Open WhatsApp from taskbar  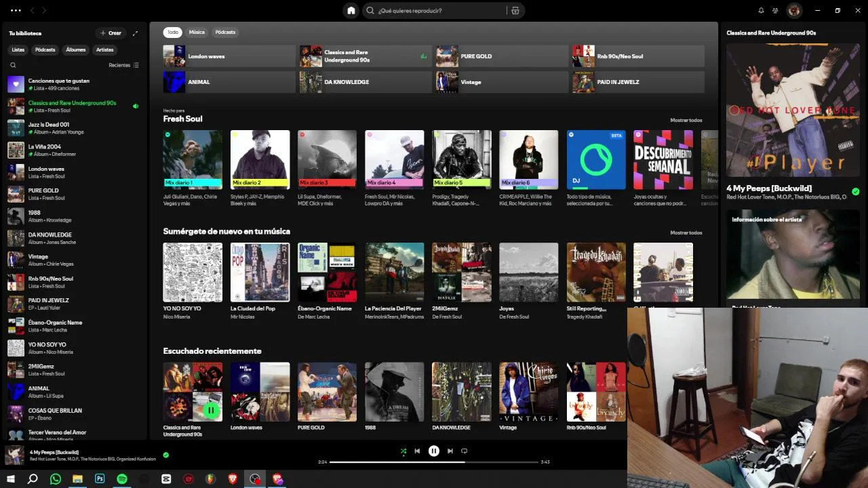click(x=56, y=479)
